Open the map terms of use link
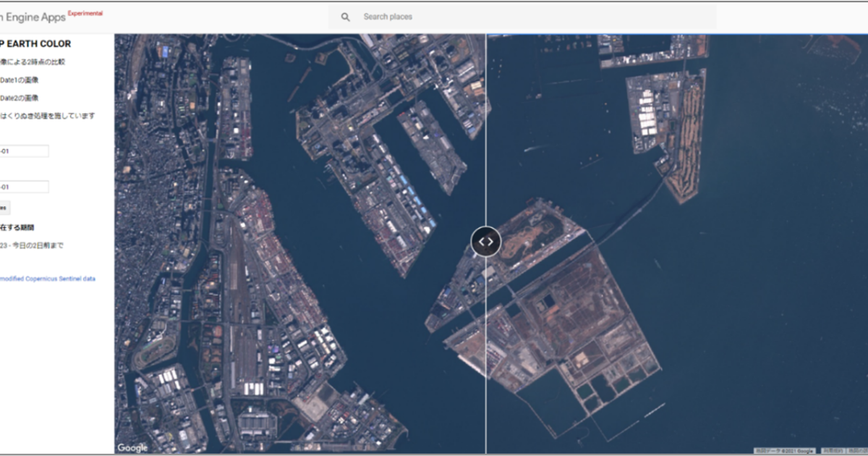868x456 pixels. [x=833, y=451]
